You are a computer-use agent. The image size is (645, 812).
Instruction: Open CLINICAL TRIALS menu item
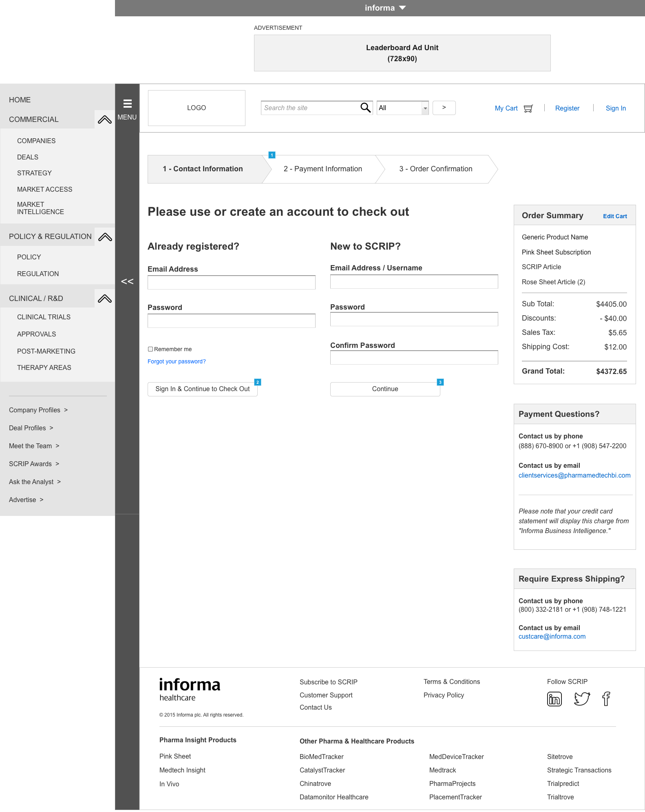44,317
